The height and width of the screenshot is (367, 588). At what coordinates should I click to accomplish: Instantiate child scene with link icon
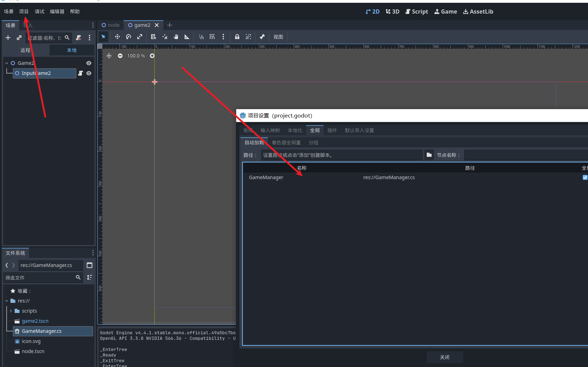tap(19, 38)
